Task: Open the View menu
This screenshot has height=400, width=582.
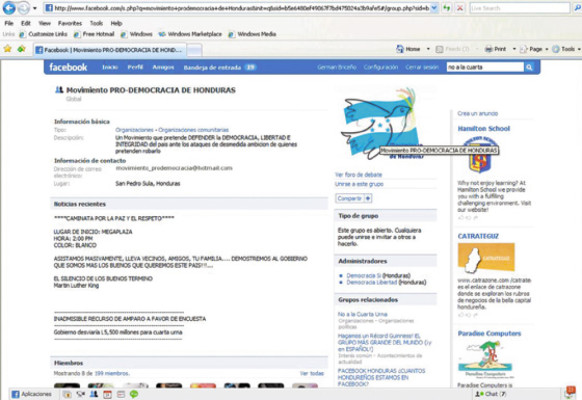Action: coord(45,23)
